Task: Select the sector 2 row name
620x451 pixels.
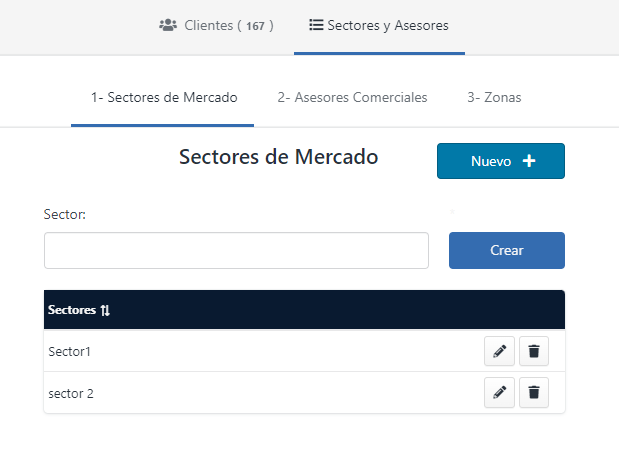Action: (x=71, y=394)
